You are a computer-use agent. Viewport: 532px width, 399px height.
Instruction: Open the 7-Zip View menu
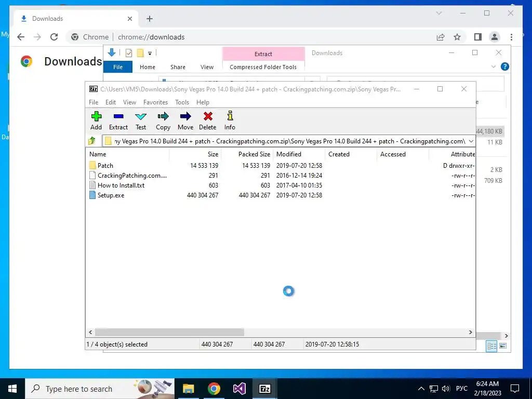pyautogui.click(x=129, y=102)
